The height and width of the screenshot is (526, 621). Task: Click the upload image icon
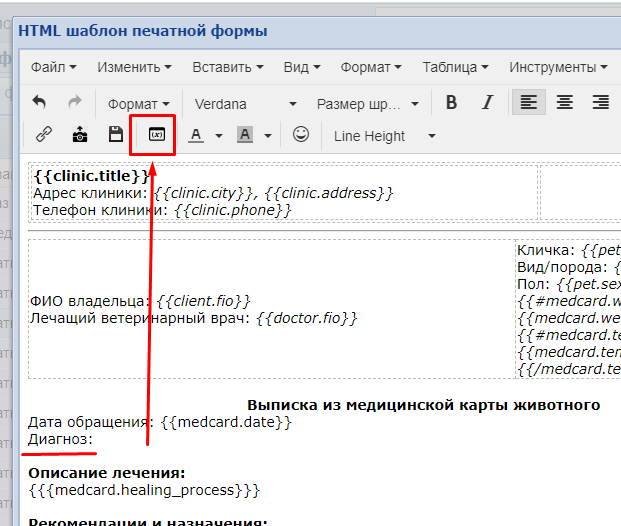point(80,135)
